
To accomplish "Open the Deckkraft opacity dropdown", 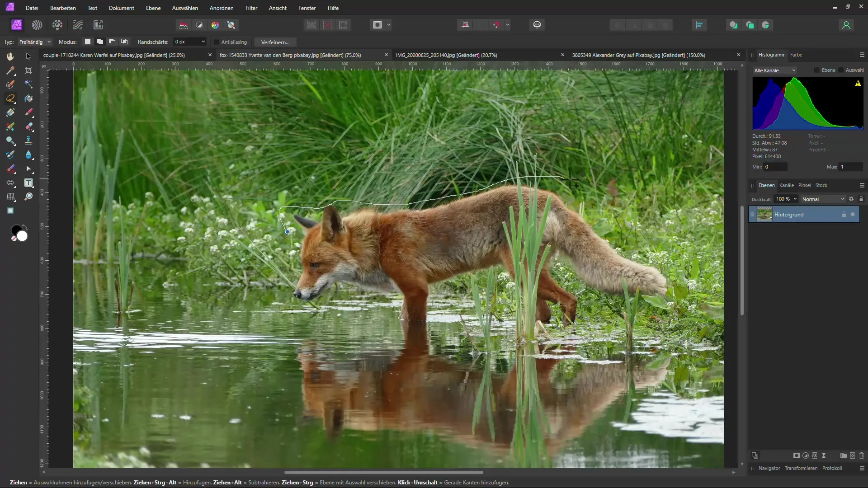I will pos(795,199).
